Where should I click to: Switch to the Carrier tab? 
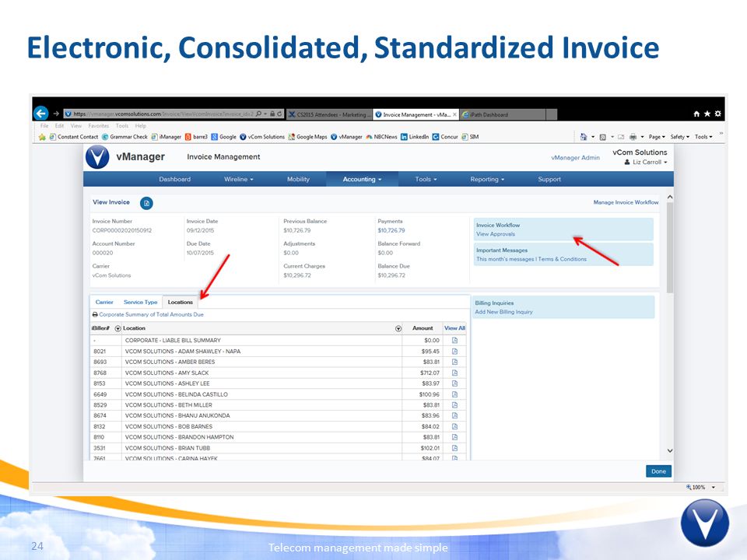coord(104,303)
